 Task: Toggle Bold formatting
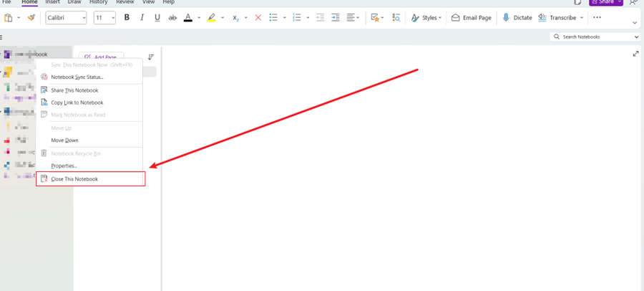(x=127, y=18)
